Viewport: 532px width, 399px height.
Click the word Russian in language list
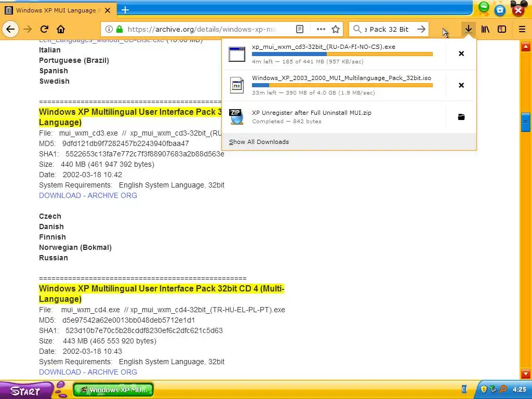[54, 258]
